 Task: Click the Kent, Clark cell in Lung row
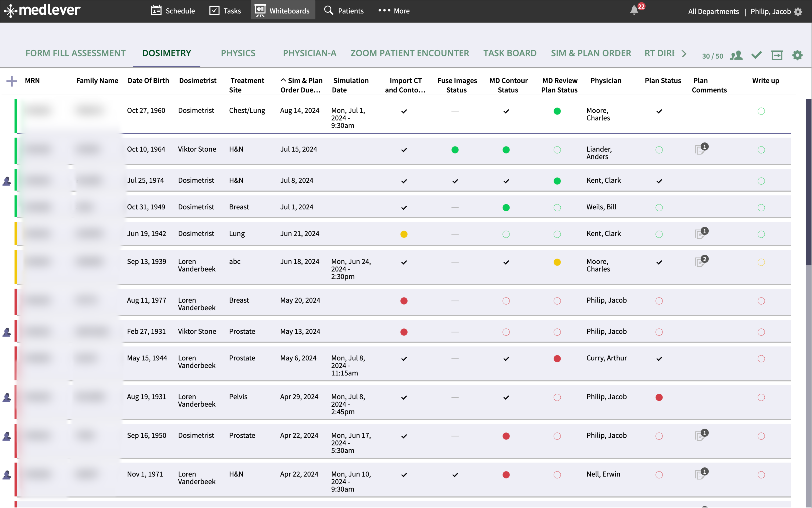coord(603,234)
